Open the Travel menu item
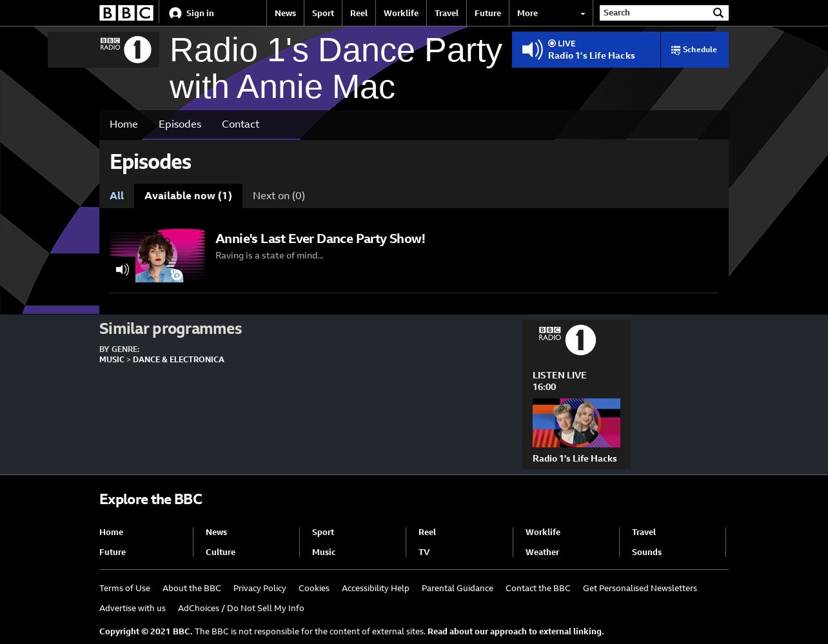 446,13
